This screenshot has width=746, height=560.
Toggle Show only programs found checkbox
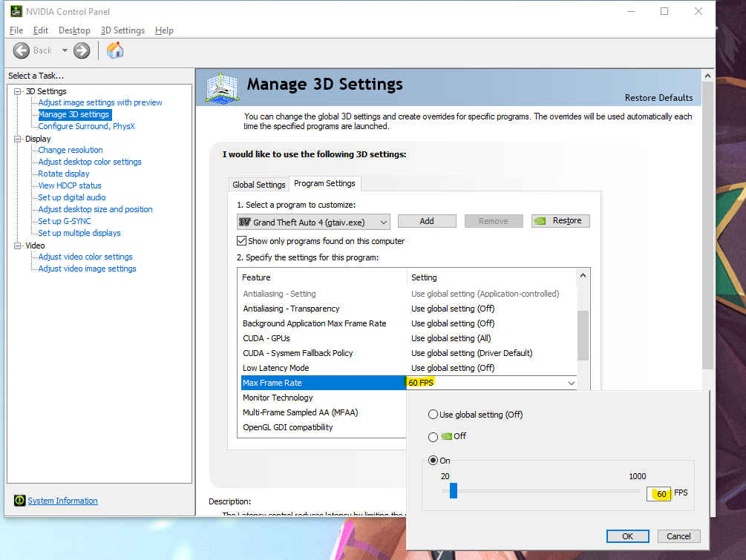242,241
